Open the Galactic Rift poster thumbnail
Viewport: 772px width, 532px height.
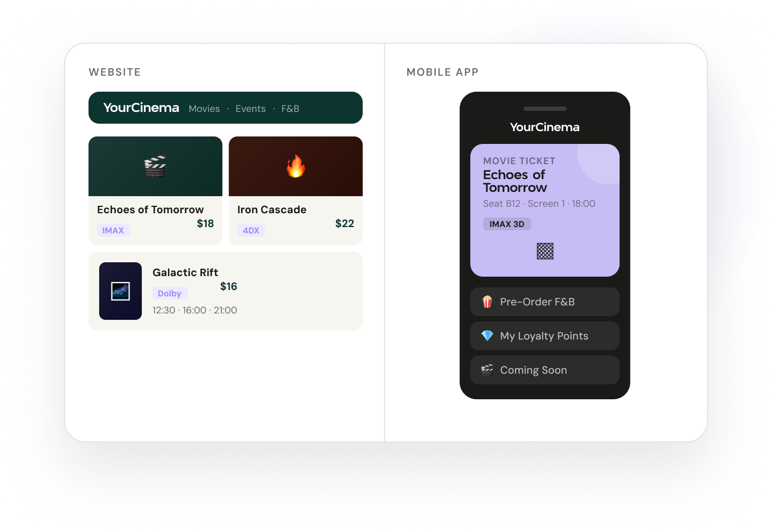(120, 291)
